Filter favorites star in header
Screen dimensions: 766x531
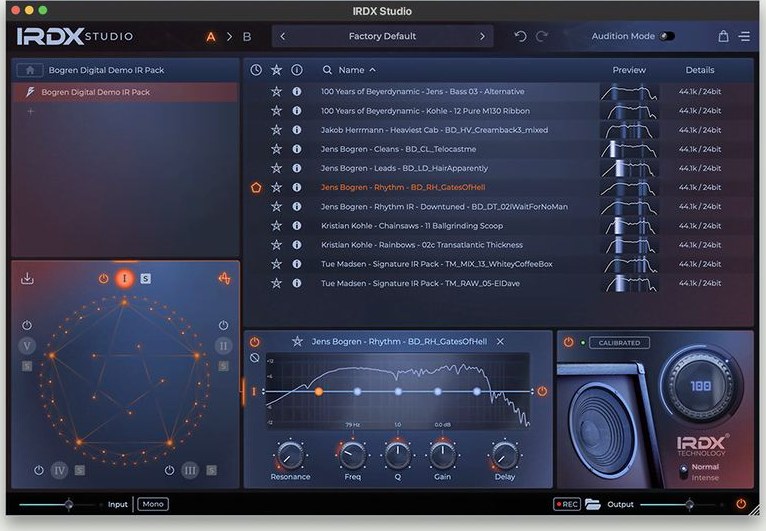coord(277,70)
